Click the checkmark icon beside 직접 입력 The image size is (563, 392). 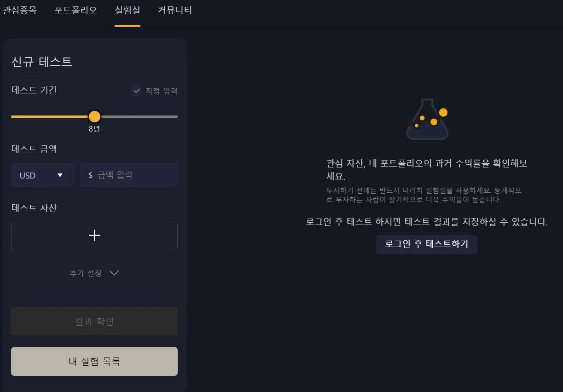[x=136, y=91]
